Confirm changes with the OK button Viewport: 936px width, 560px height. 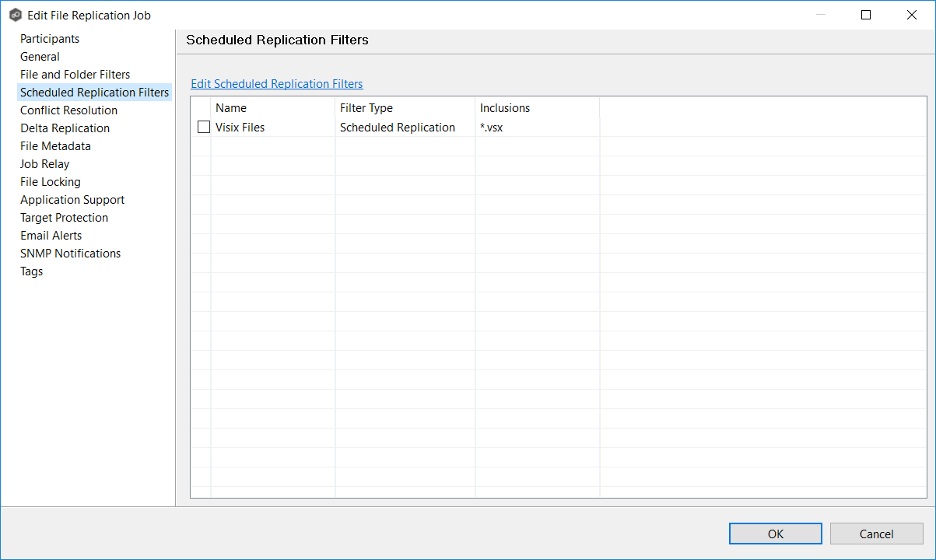(x=775, y=534)
